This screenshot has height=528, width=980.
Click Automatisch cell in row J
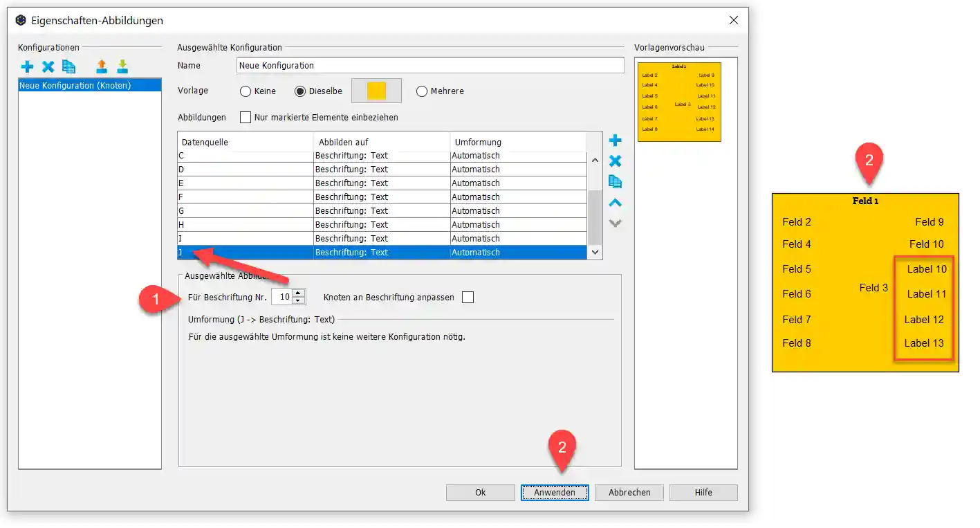(518, 253)
